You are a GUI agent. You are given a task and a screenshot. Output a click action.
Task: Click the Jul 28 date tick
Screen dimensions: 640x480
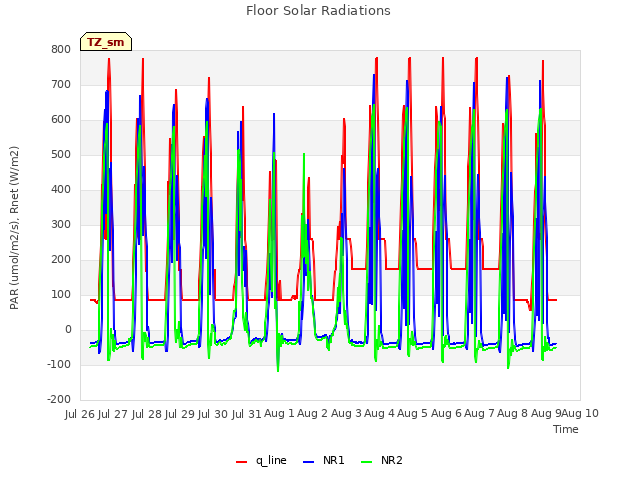click(x=147, y=414)
